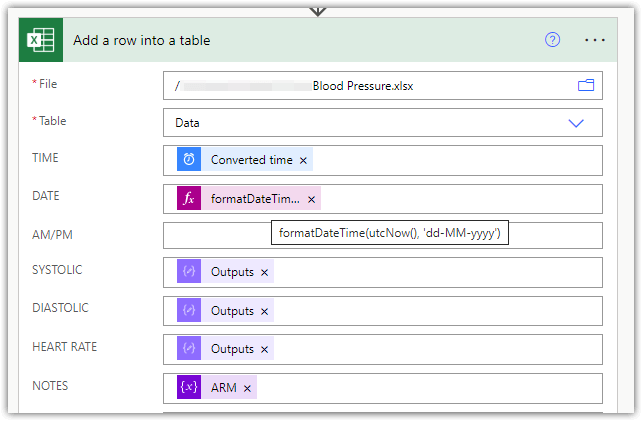Browse files with the folder picker icon
Viewport: 642px width, 421px height.
[x=586, y=85]
